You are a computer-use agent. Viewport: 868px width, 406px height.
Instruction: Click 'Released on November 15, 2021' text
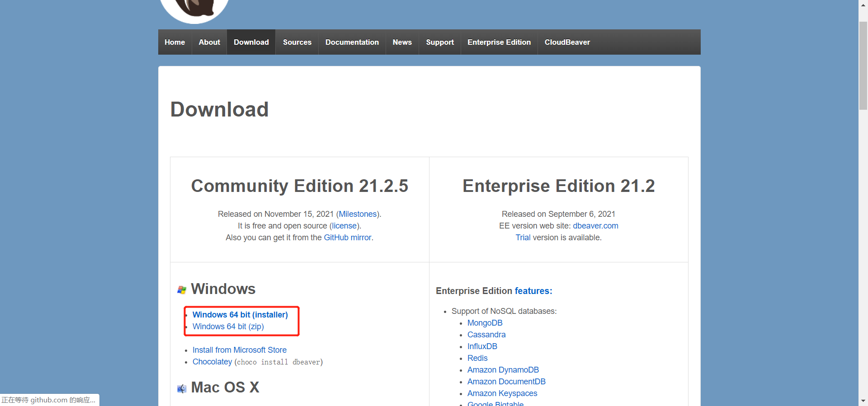pos(276,214)
